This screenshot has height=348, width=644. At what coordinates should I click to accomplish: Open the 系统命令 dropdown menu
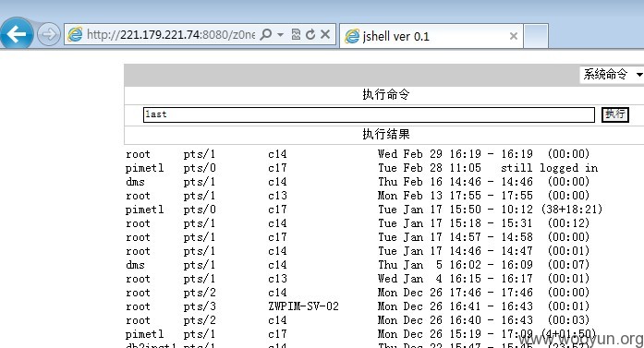coord(612,74)
